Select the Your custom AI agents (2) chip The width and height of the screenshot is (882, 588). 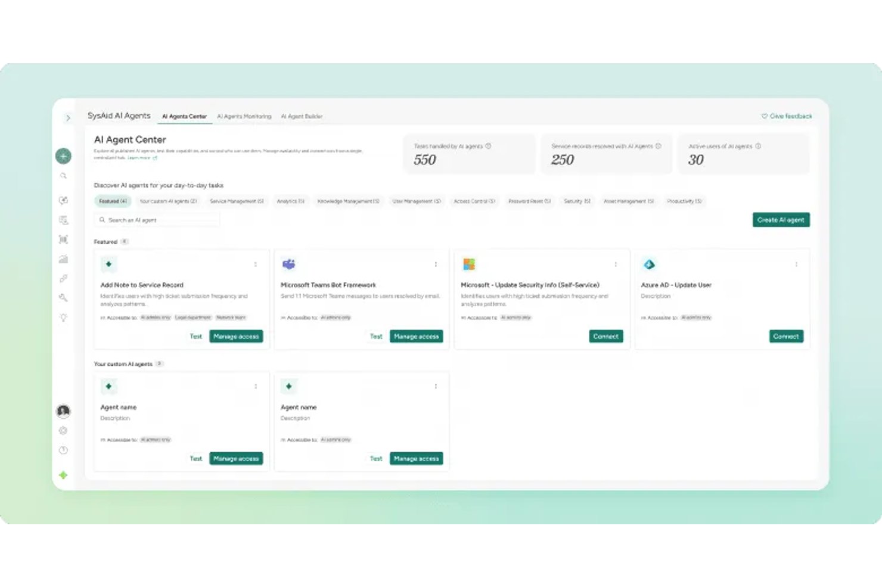tap(168, 201)
